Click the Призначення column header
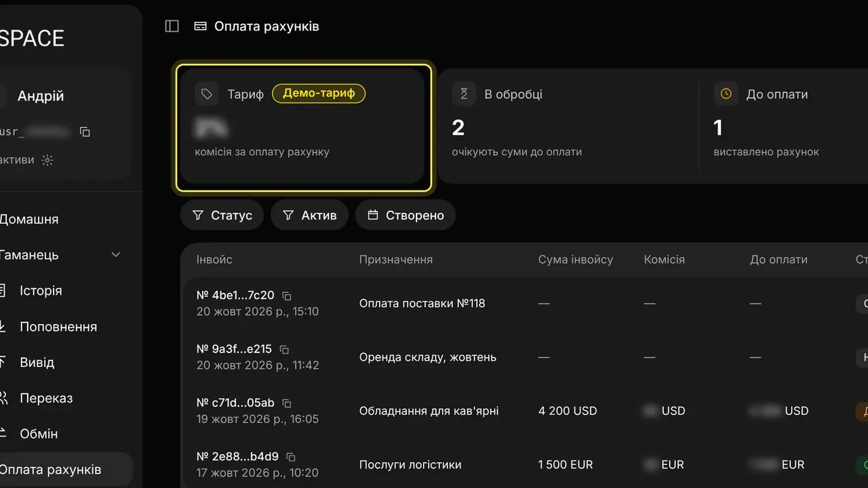This screenshot has width=868, height=488. (396, 260)
